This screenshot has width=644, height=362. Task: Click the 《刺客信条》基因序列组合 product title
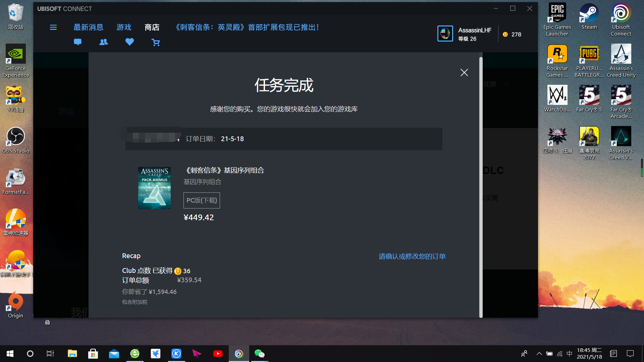[224, 170]
